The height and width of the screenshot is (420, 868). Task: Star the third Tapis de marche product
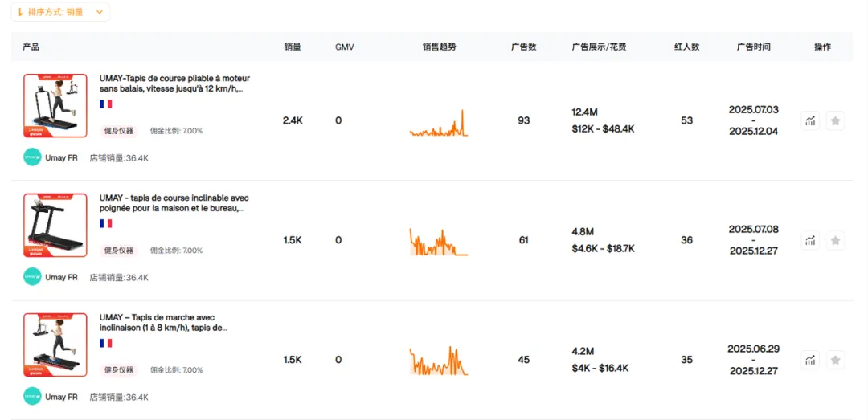click(x=835, y=360)
